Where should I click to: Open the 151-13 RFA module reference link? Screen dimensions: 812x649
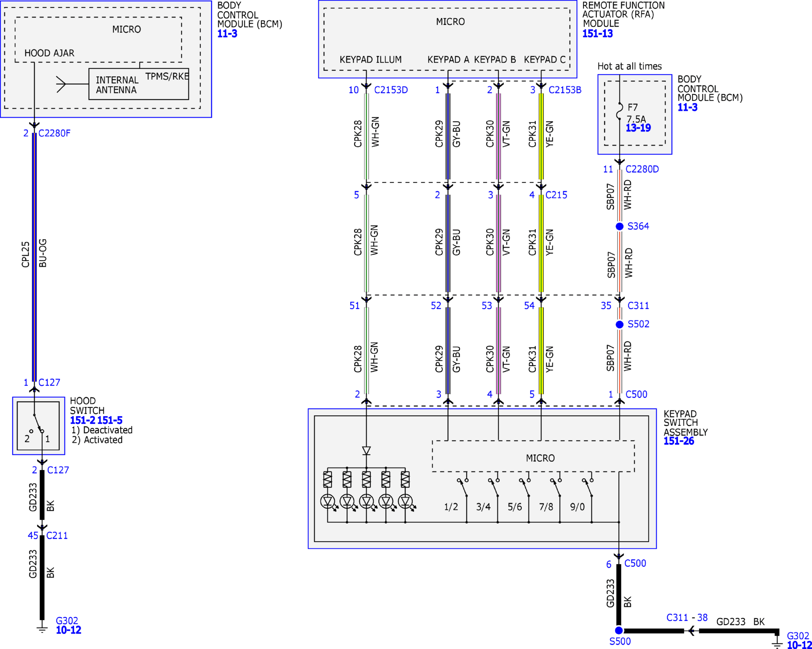597,34
